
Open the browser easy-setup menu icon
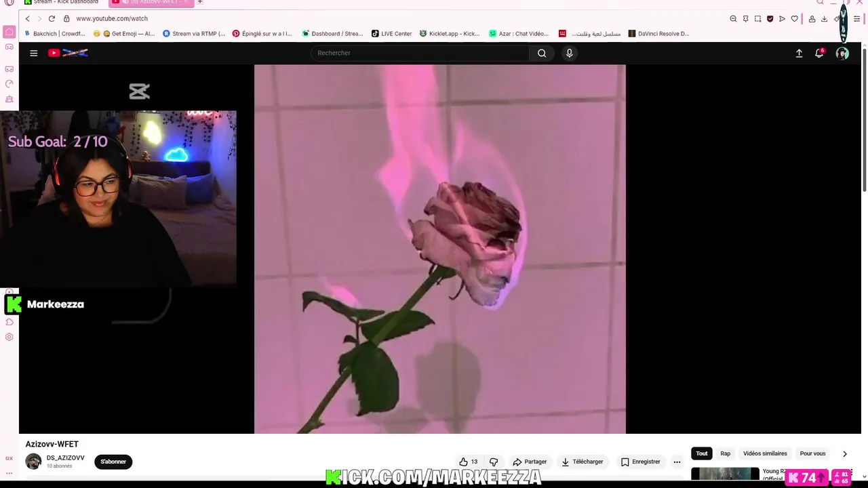tap(857, 19)
